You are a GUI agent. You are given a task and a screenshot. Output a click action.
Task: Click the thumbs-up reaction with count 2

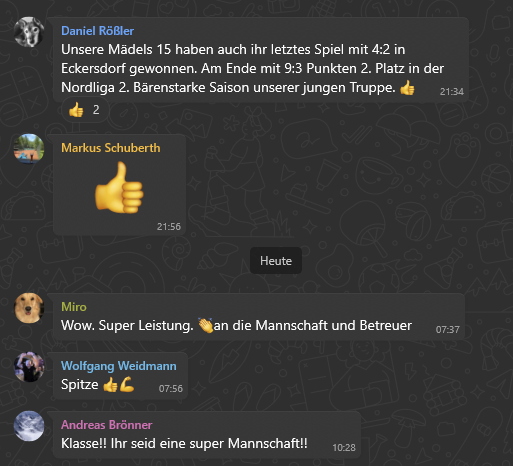pyautogui.click(x=85, y=110)
